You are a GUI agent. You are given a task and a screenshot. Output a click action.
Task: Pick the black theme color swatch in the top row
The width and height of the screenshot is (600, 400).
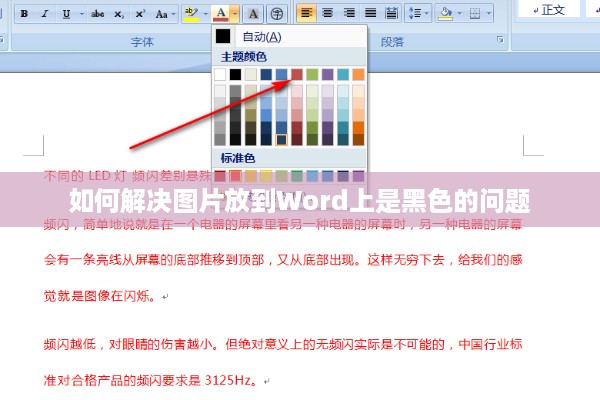tap(235, 74)
